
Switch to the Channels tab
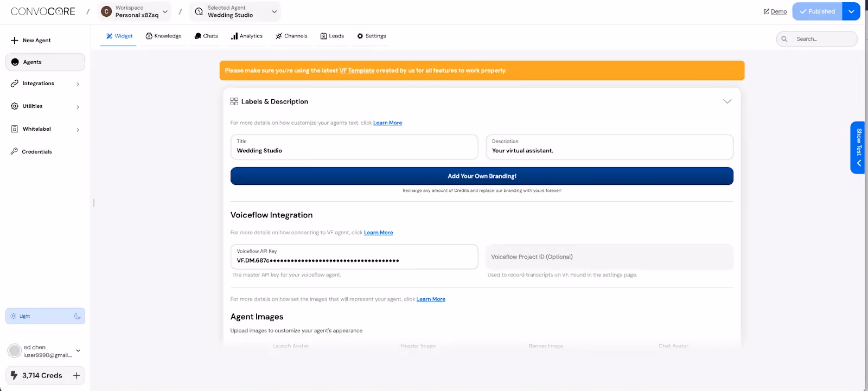point(291,36)
